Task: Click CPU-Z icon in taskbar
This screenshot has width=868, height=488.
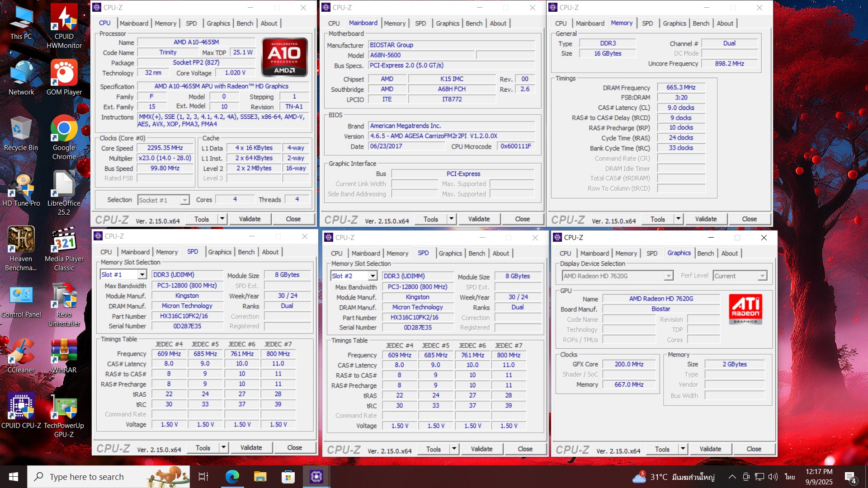Action: [316, 477]
